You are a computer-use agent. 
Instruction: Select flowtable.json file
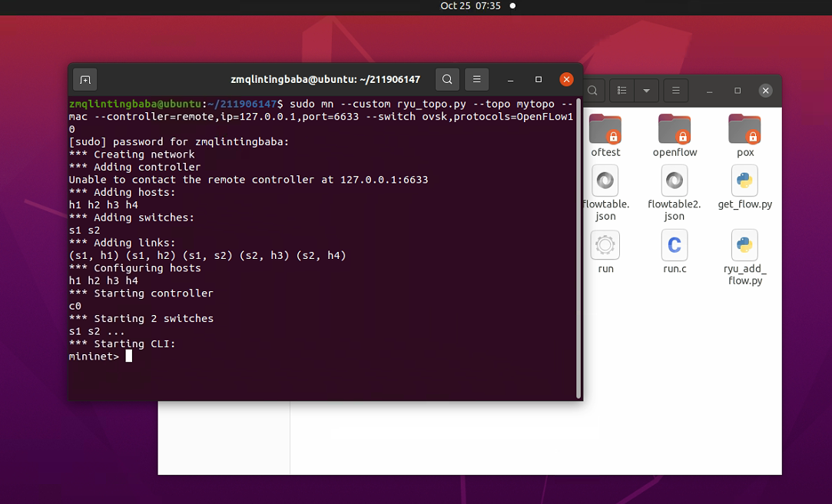click(605, 193)
